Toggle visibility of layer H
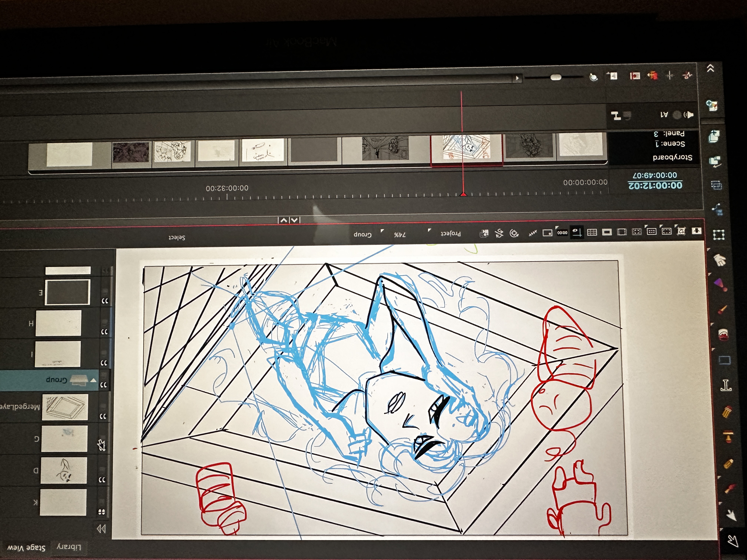The width and height of the screenshot is (747, 560). (104, 331)
